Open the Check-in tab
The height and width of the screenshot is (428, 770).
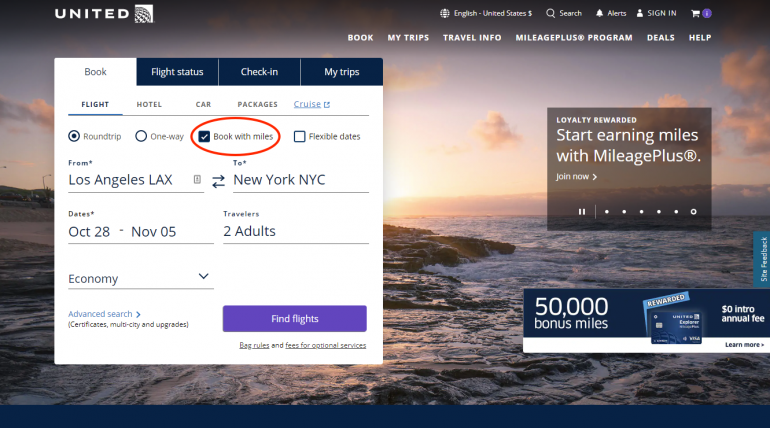[259, 72]
